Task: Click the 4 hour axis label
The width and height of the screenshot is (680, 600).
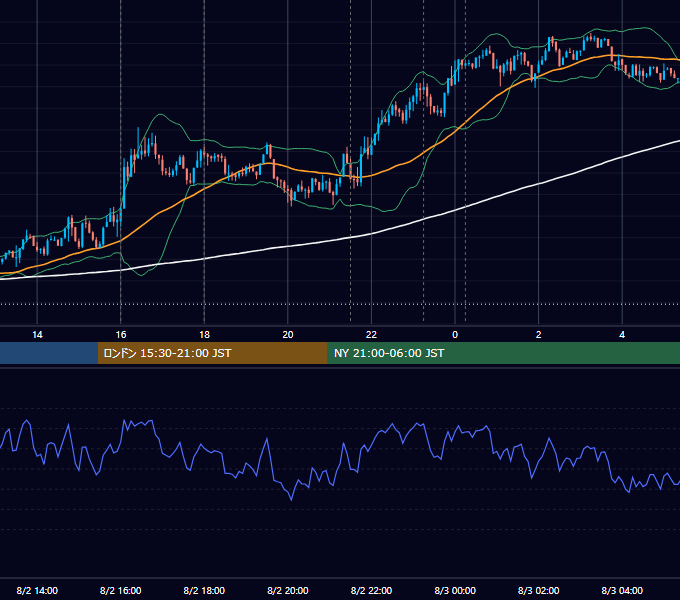Action: tap(622, 335)
